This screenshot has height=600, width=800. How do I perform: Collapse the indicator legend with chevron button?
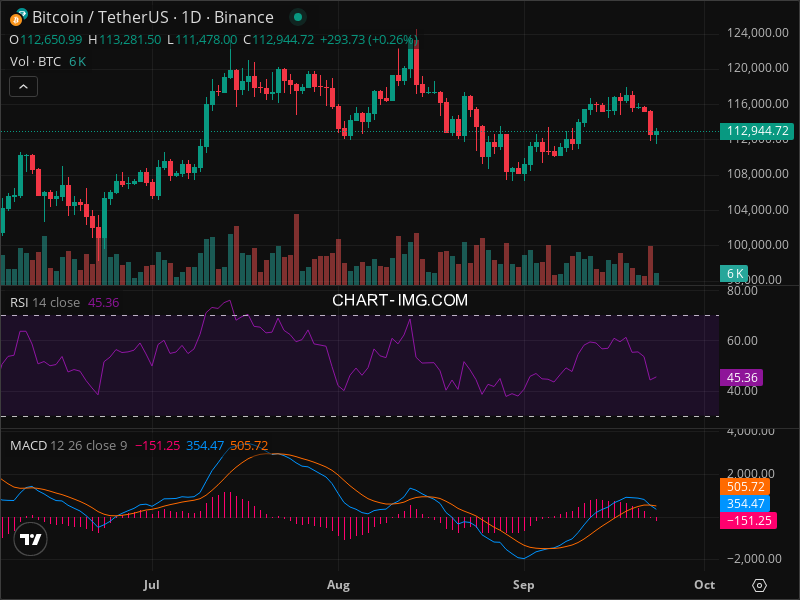24,87
